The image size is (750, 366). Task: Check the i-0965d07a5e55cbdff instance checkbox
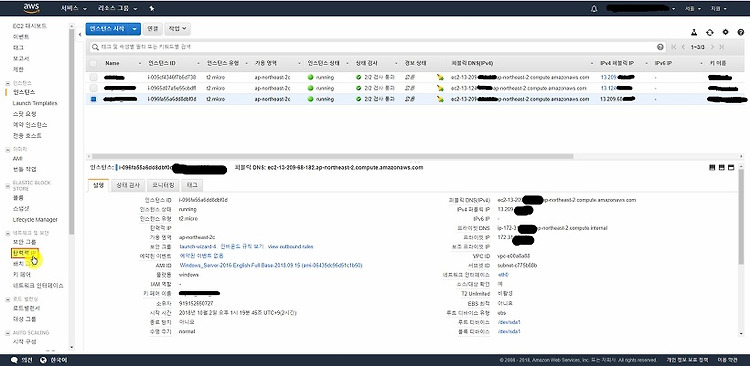93,88
